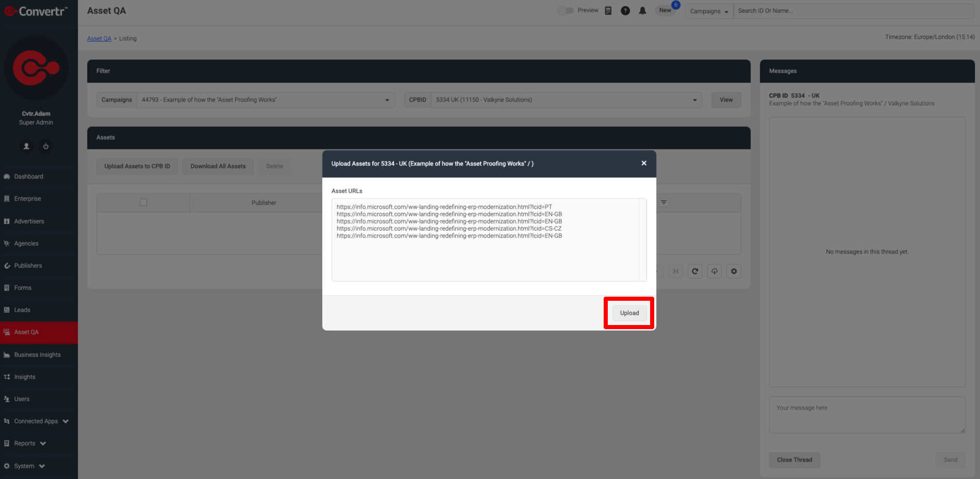This screenshot has width=980, height=479.
Task: Open the user profile icon in the sidebar
Action: pos(26,146)
